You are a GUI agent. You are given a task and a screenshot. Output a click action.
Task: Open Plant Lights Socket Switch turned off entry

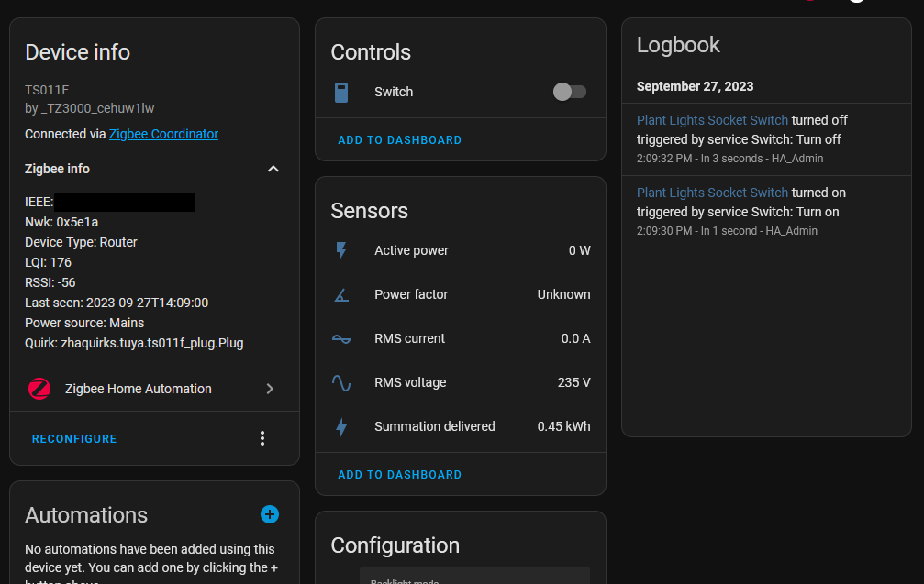click(x=712, y=120)
